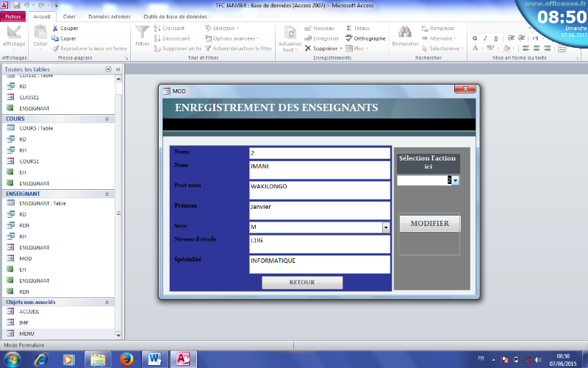Collapse the COURS group
This screenshot has width=588, height=368.
107,118
